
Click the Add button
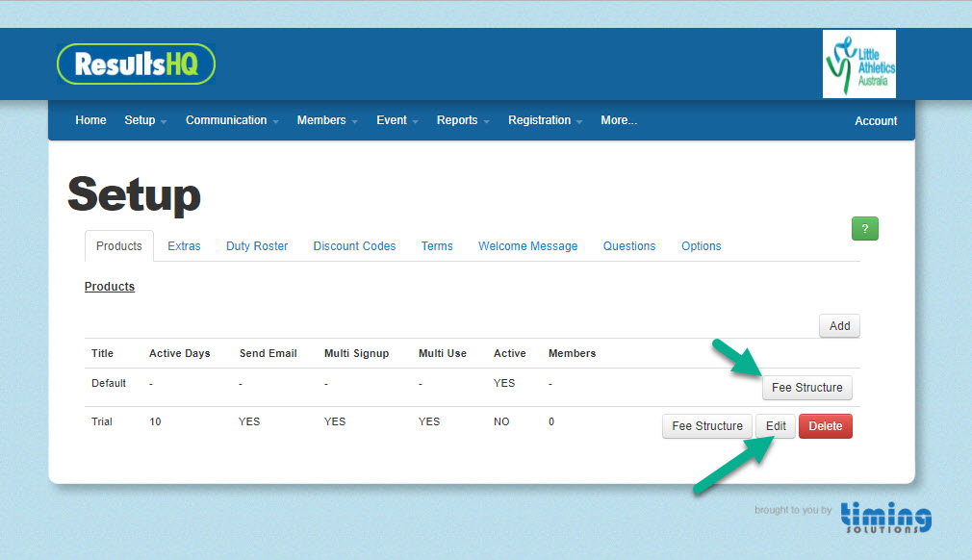pos(838,325)
